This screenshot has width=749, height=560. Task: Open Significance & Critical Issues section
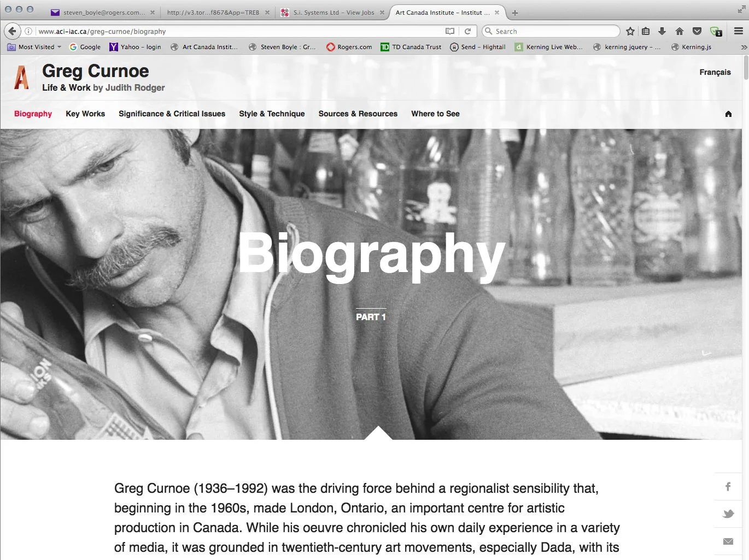(172, 114)
